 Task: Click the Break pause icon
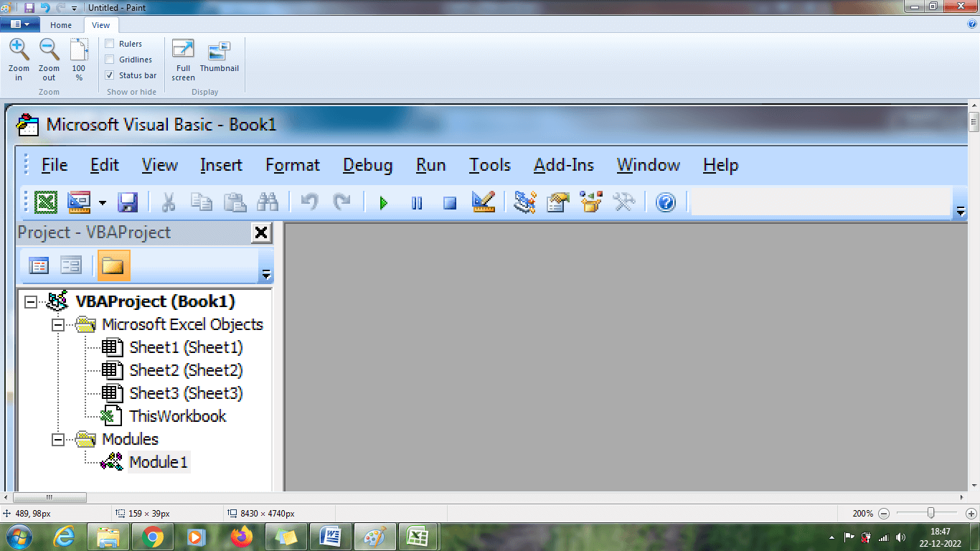tap(417, 203)
